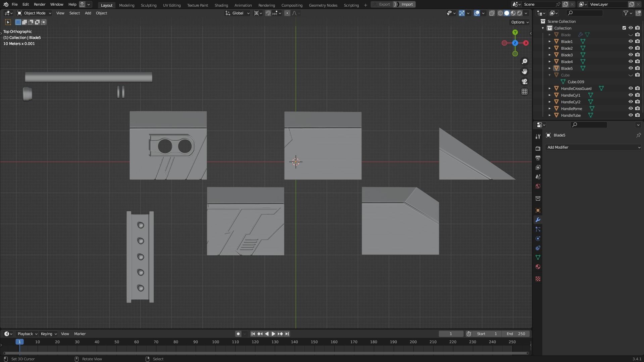Open the Global transform orientation dropdown
Viewport: 644px width, 362px height.
(237, 13)
